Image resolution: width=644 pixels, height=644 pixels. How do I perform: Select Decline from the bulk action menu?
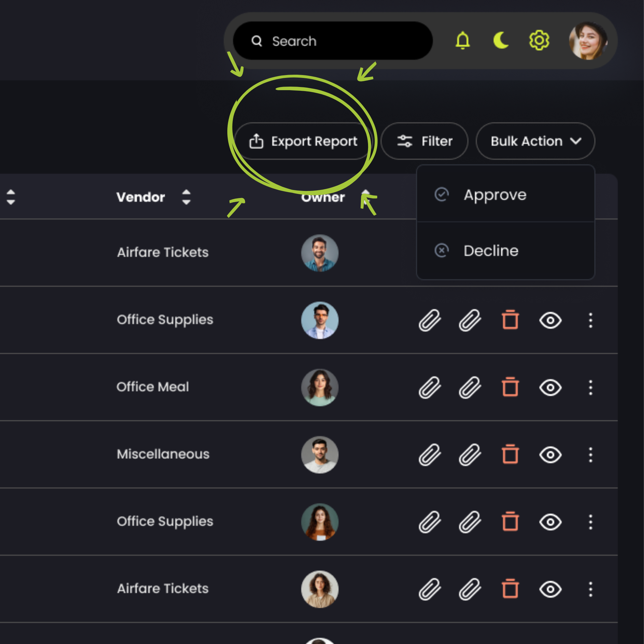click(491, 251)
